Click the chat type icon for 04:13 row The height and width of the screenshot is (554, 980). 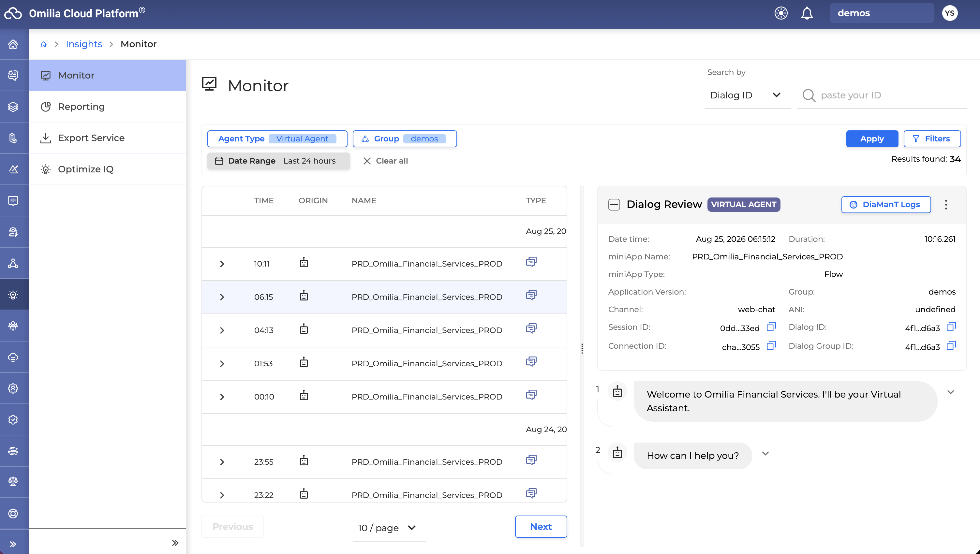(531, 328)
